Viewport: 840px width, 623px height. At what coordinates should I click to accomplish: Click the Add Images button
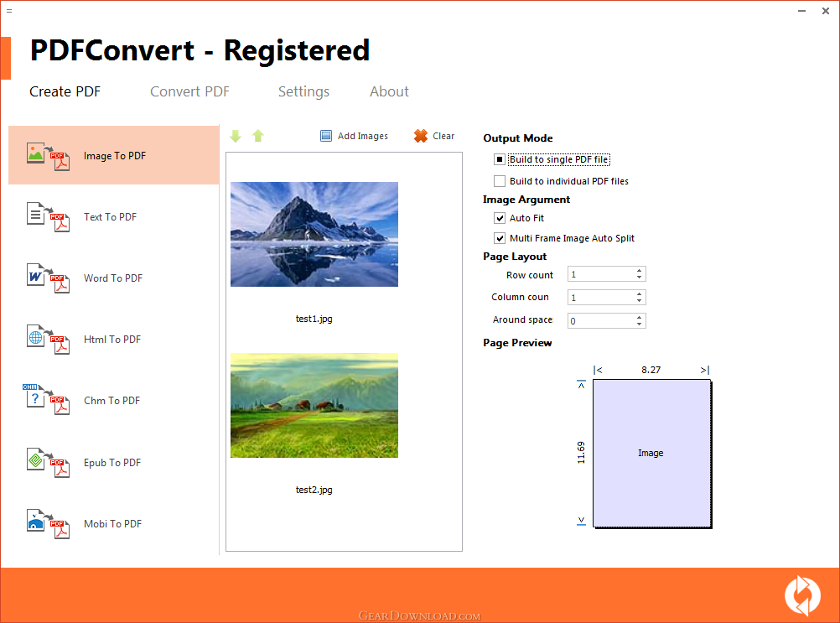click(x=354, y=136)
